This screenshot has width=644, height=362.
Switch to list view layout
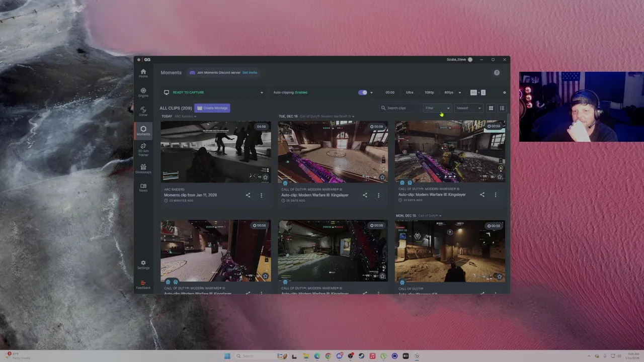click(x=502, y=108)
